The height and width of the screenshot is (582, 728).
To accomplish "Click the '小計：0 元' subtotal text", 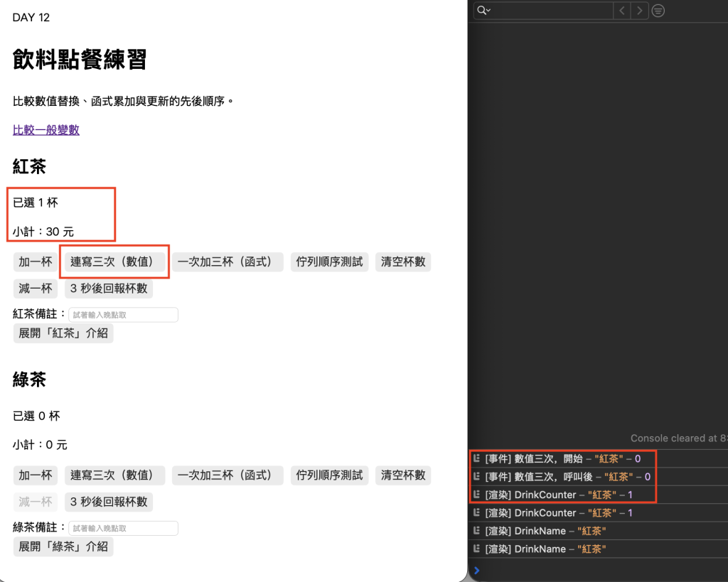I will click(40, 445).
